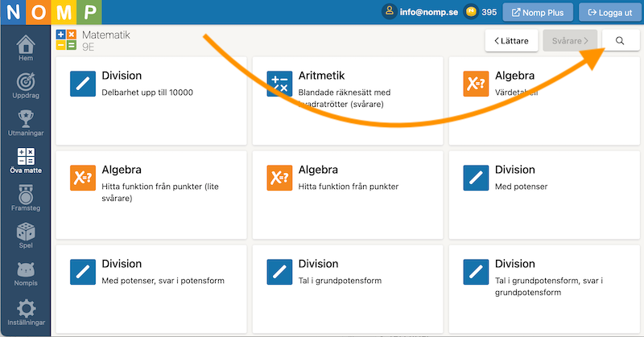The image size is (644, 337).
Task: Open the info@nomp.se user account
Action: (x=420, y=12)
